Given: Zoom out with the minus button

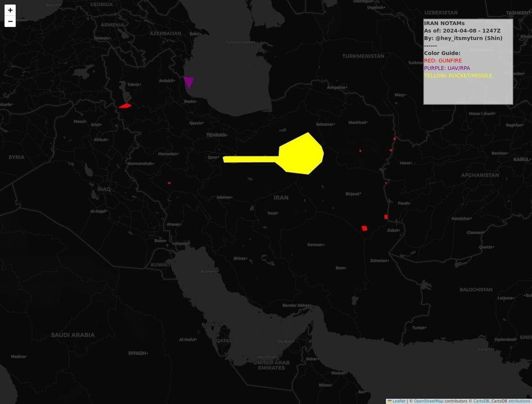Looking at the screenshot, I should [x=10, y=21].
